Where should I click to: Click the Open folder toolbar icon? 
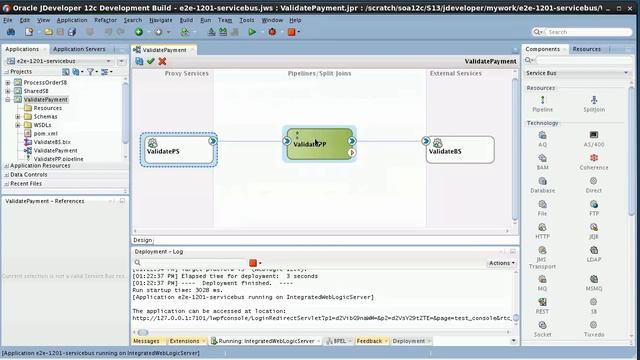coord(48,32)
